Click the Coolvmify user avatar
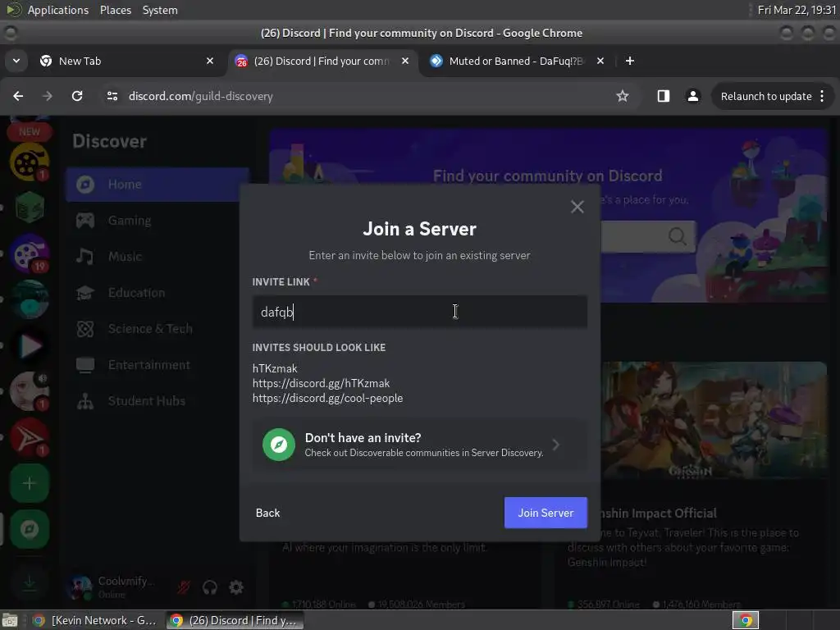The height and width of the screenshot is (630, 840). pyautogui.click(x=81, y=587)
